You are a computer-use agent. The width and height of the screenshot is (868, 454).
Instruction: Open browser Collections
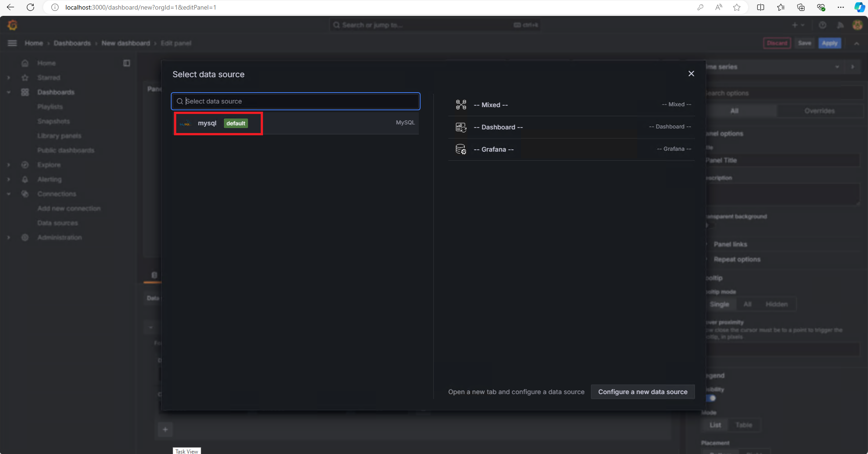[x=801, y=7]
